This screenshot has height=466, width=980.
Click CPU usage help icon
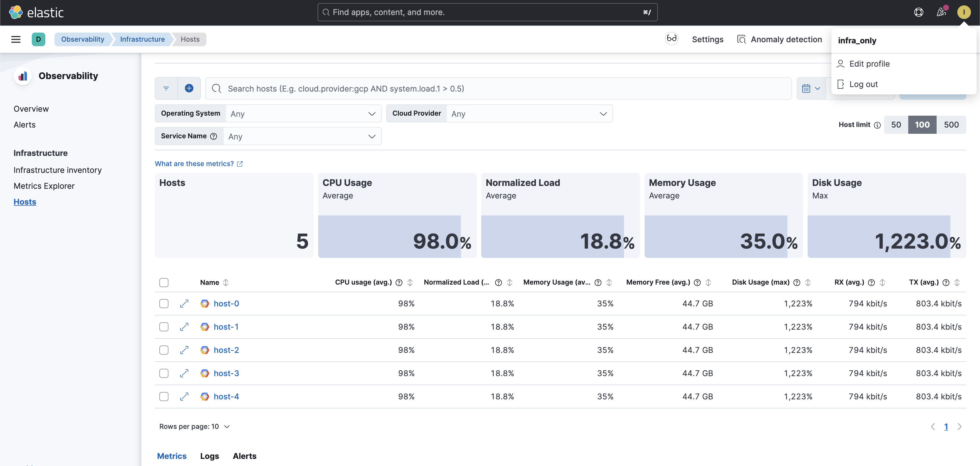click(399, 282)
